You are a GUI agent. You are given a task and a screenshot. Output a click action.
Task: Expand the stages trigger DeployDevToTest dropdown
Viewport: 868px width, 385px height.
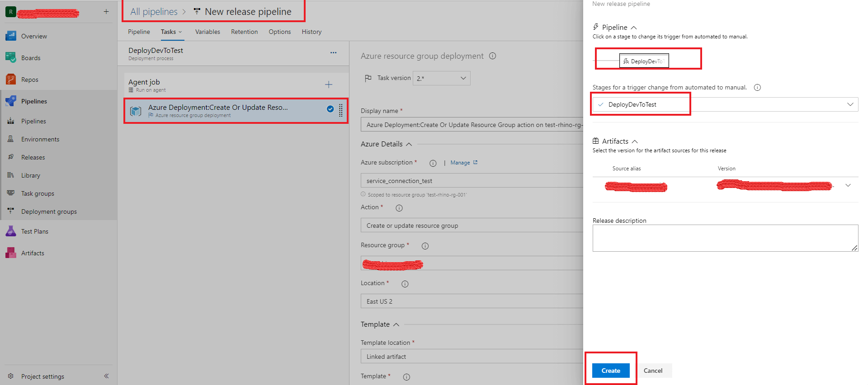click(x=850, y=104)
